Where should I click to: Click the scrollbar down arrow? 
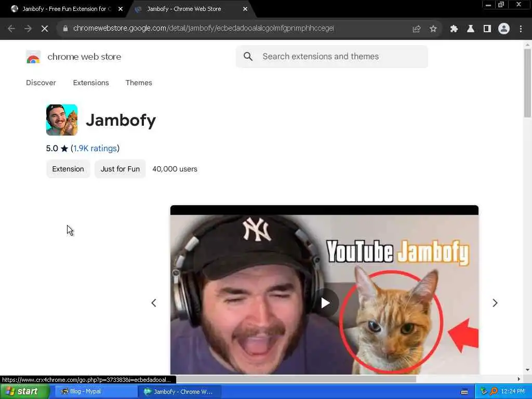coord(527,370)
